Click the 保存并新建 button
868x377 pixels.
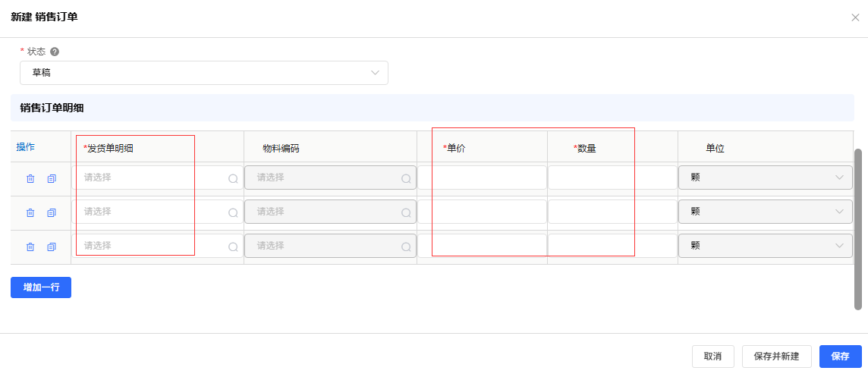tap(776, 357)
